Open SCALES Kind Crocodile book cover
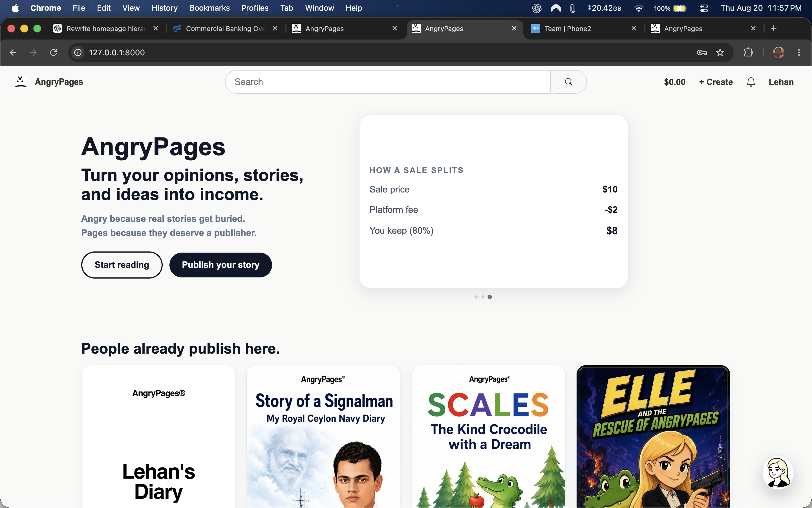 (x=488, y=436)
